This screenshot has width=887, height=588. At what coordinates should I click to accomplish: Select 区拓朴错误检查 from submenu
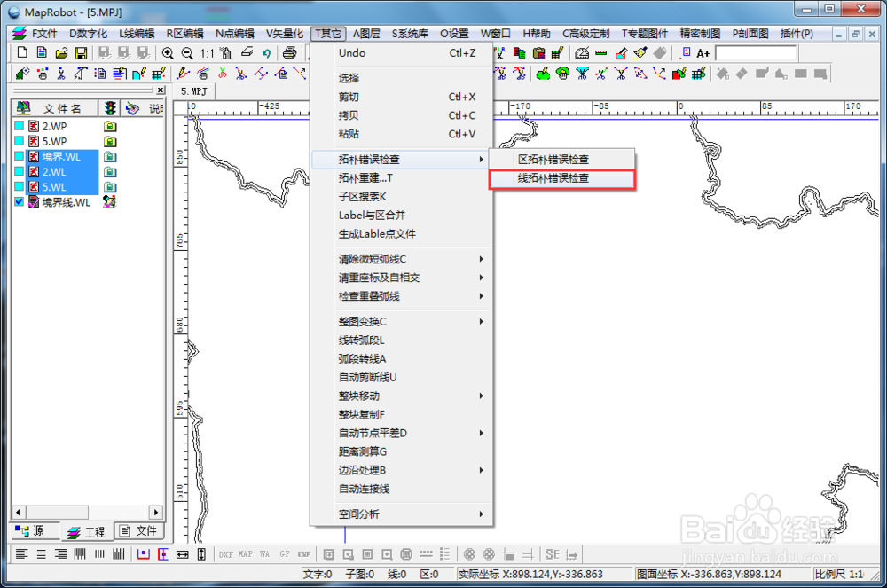coord(561,160)
